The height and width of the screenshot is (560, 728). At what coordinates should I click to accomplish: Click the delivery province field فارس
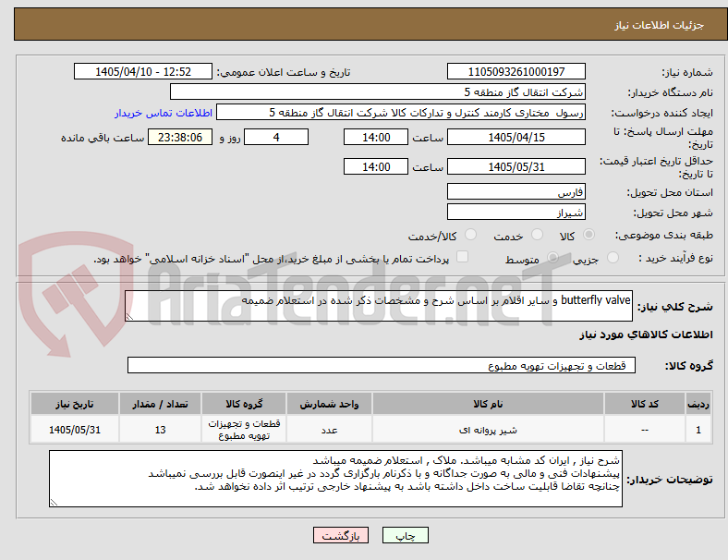[x=516, y=191]
